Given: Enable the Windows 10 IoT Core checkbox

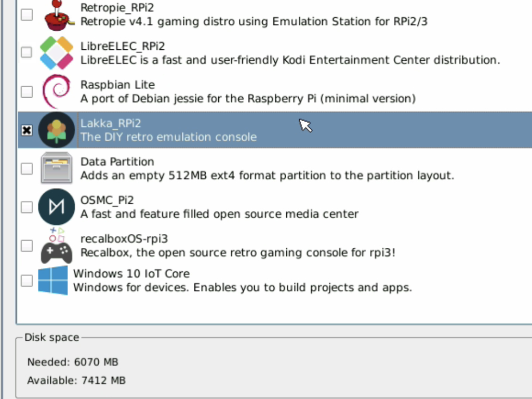Looking at the screenshot, I should pyautogui.click(x=27, y=281).
